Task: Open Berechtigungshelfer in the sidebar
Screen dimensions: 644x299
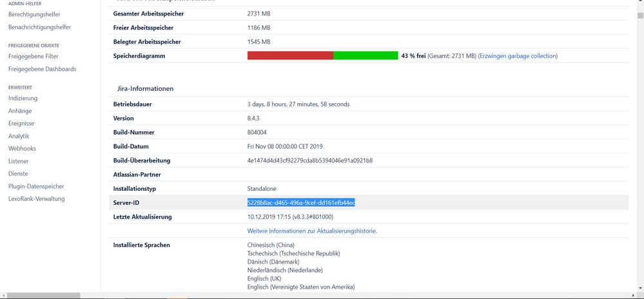Action: pyautogui.click(x=34, y=14)
